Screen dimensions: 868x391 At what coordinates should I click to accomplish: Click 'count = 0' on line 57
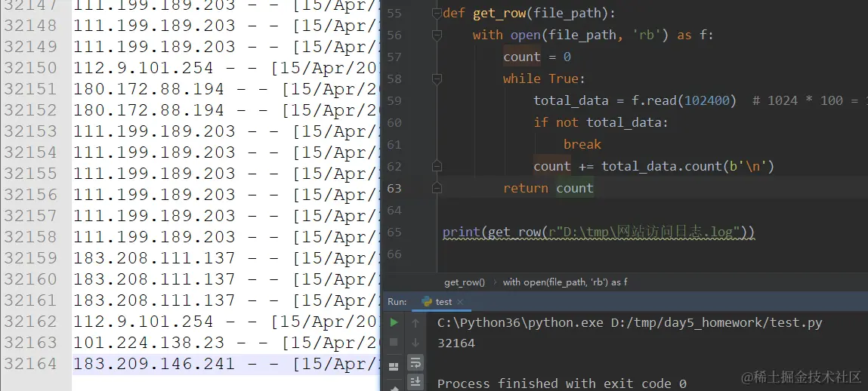(x=536, y=57)
